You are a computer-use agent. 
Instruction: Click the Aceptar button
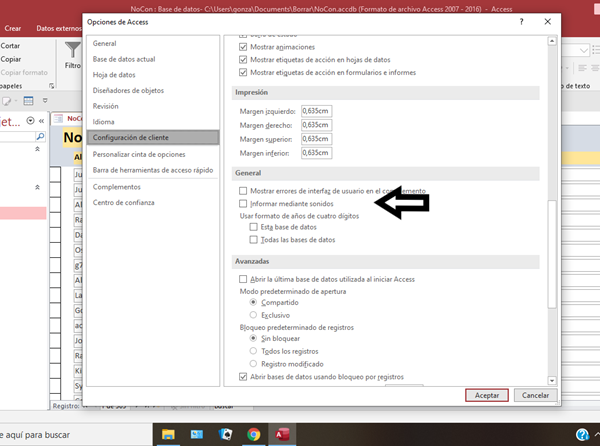click(487, 395)
